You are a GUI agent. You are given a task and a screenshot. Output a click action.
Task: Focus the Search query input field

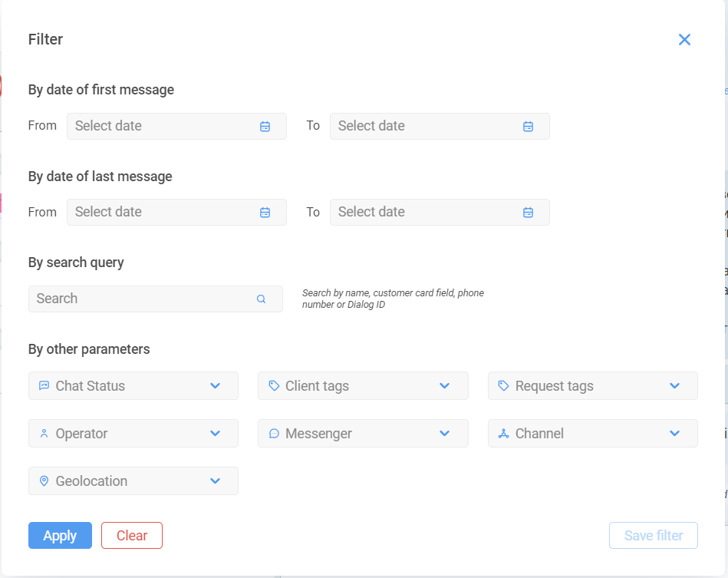tap(156, 299)
